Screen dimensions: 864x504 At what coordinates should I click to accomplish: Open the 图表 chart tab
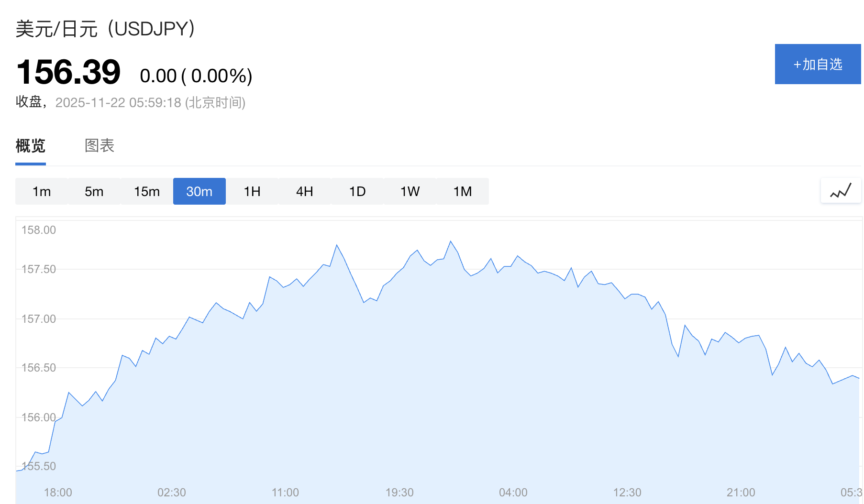[100, 146]
